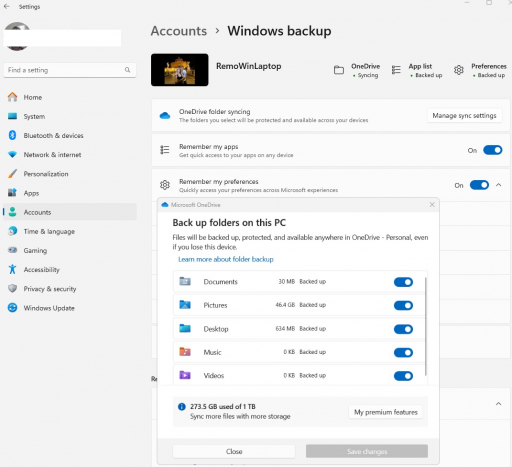This screenshot has width=512, height=467.
Task: Click the Preferences gear status icon
Action: pos(459,70)
